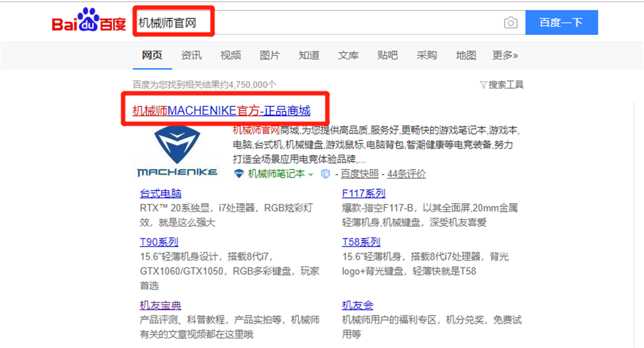Click the snippet text beginning 机械师官网商城

click(x=376, y=144)
